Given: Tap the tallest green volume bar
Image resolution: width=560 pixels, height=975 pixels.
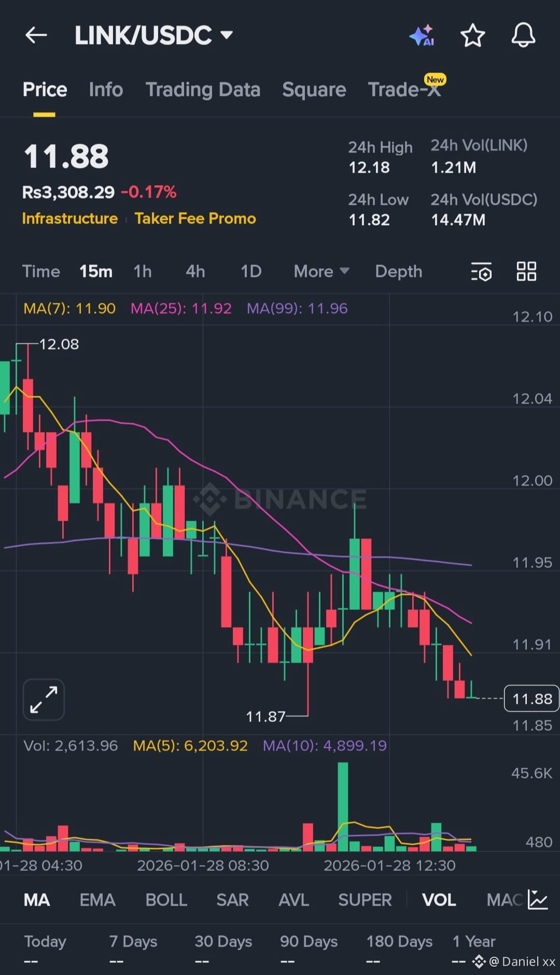Looking at the screenshot, I should pos(343,806).
